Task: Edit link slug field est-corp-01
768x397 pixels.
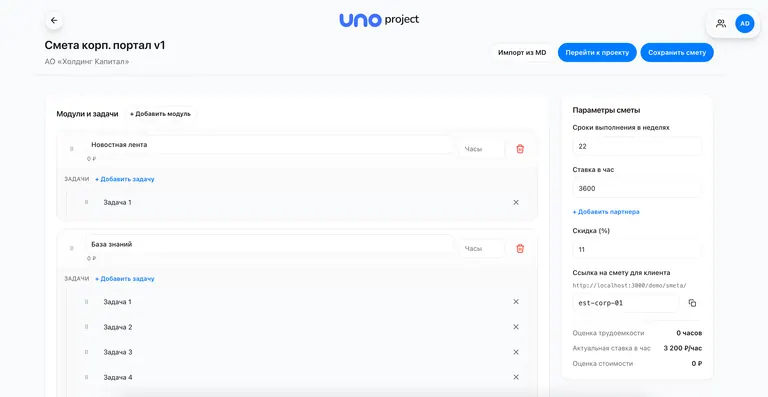Action: point(626,303)
